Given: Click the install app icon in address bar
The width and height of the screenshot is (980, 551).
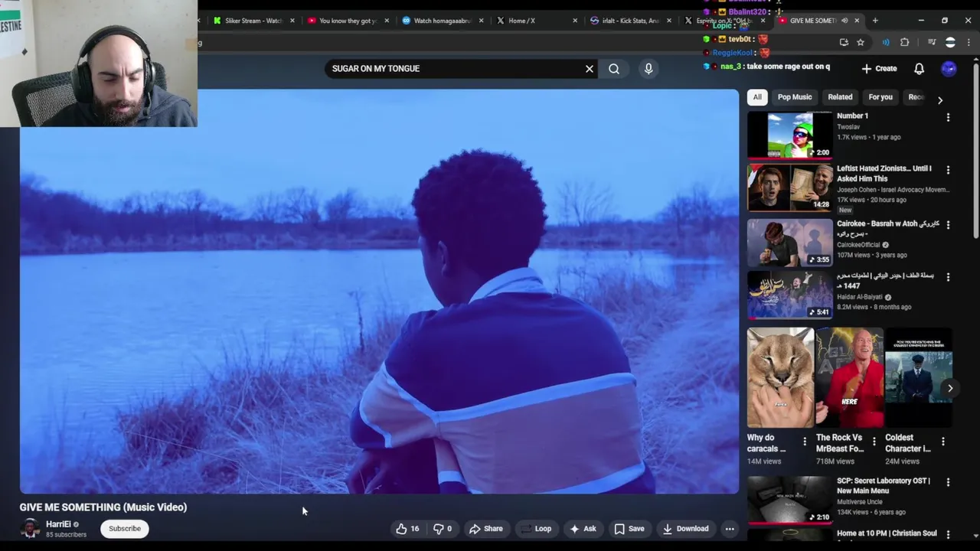Looking at the screenshot, I should point(844,43).
